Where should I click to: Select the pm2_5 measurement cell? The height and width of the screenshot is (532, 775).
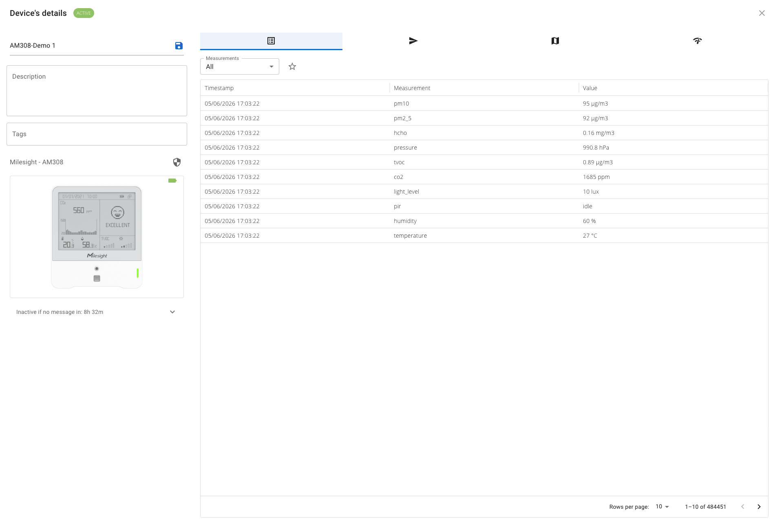pyautogui.click(x=484, y=118)
